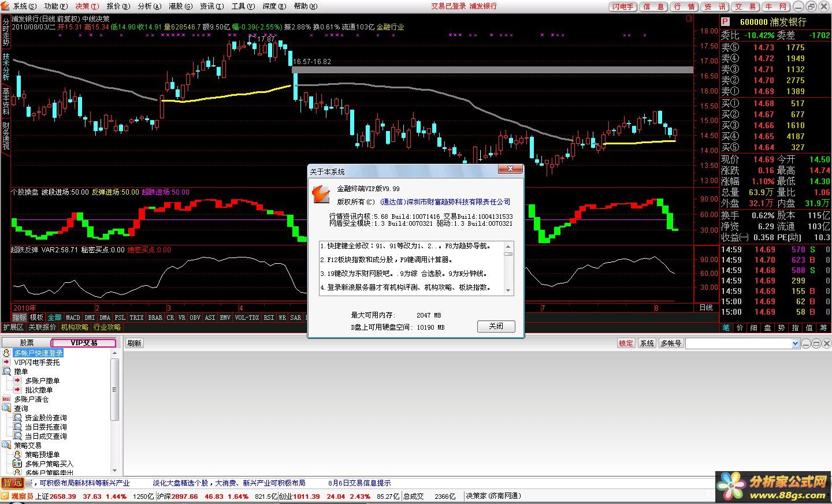Click the 批次撤单 icon in tree
The height and width of the screenshot is (504, 832).
coord(17,390)
